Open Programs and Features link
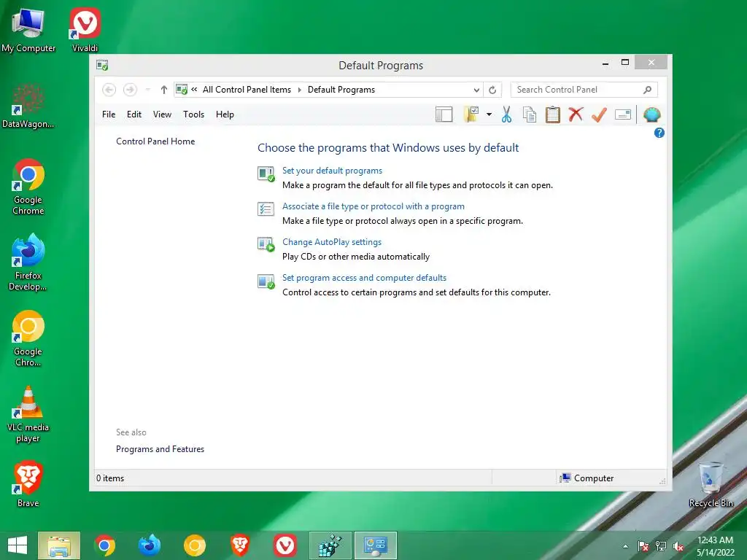 click(x=160, y=449)
